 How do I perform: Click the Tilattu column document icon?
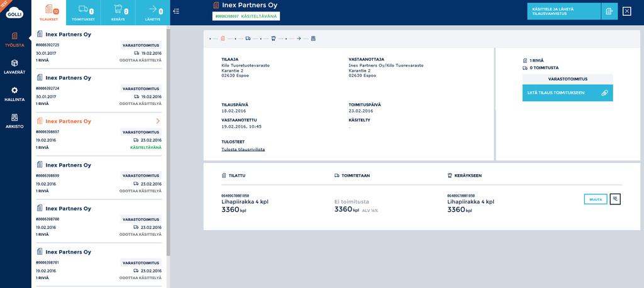point(224,175)
